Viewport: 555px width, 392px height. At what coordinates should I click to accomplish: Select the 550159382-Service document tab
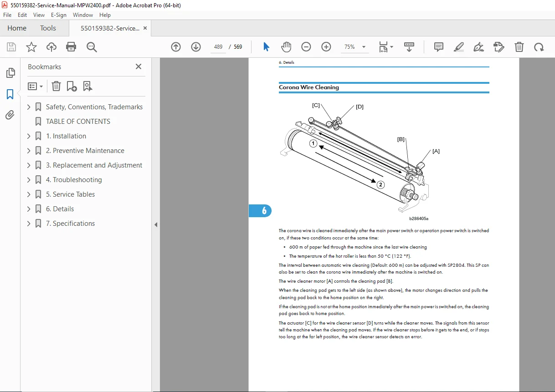pyautogui.click(x=110, y=28)
